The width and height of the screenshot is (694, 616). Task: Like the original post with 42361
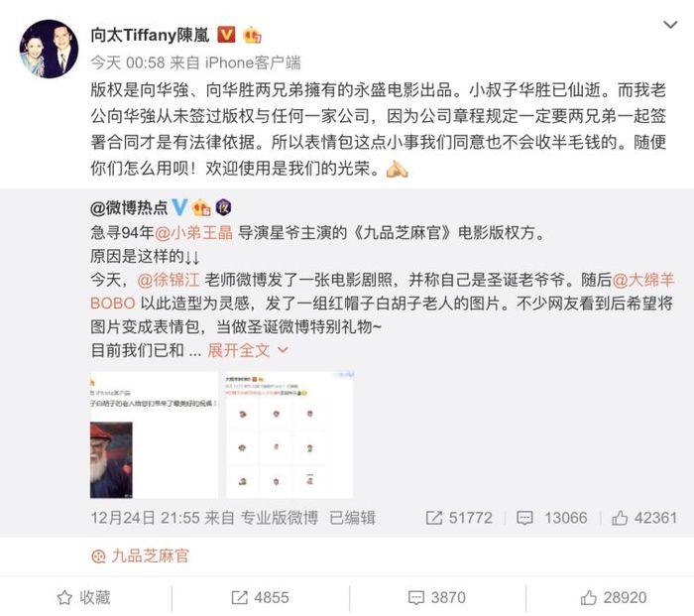coord(644,518)
